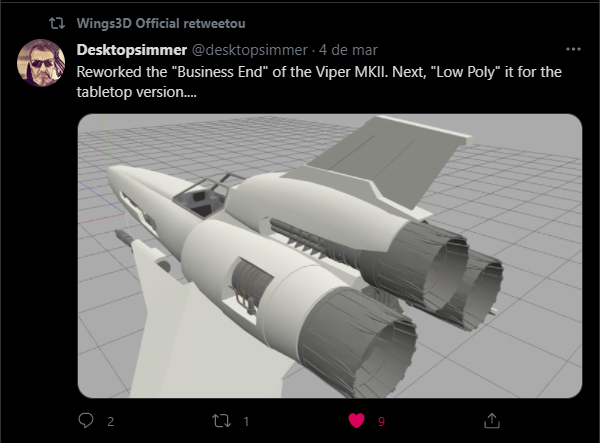
Task: Open the Desktopsimmer profile avatar
Action: [x=41, y=63]
